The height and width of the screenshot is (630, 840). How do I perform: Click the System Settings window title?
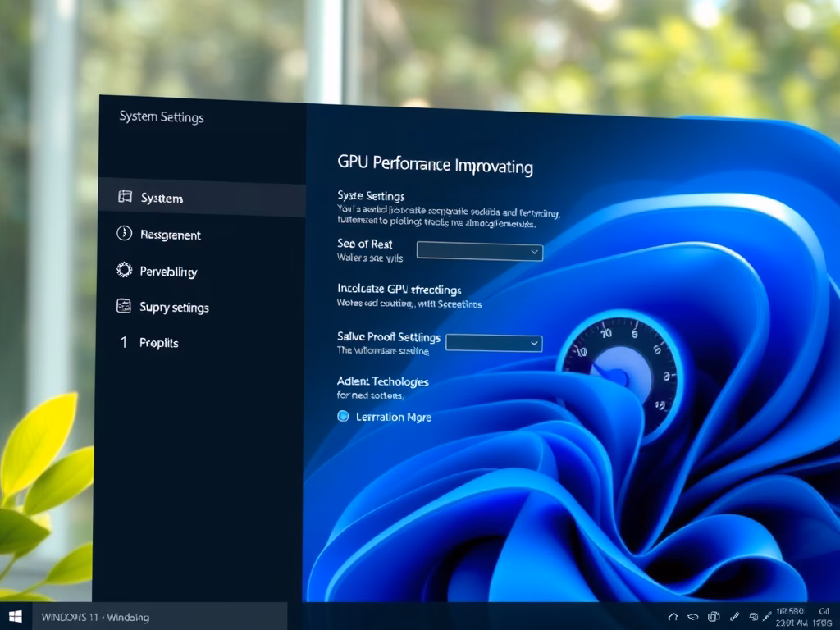(162, 116)
